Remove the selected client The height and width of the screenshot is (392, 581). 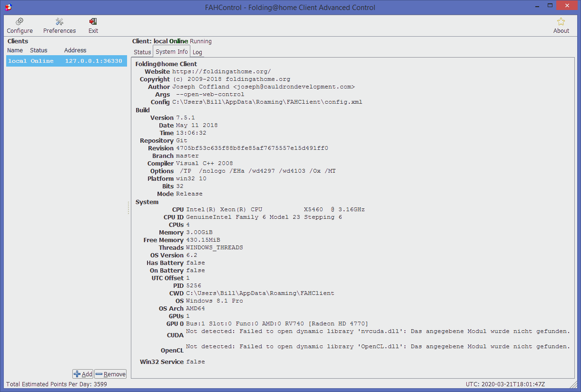tap(110, 374)
